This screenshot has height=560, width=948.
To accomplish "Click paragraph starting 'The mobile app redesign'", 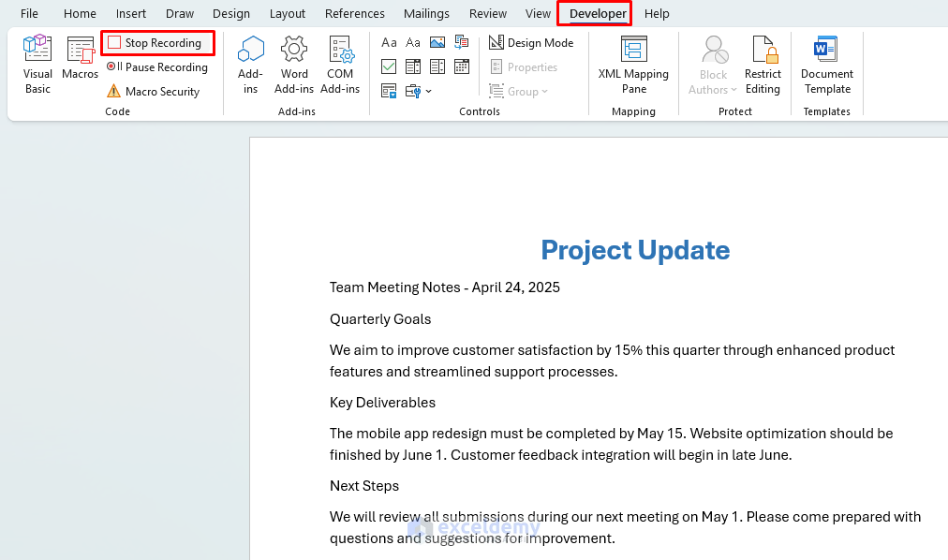I will [x=612, y=444].
